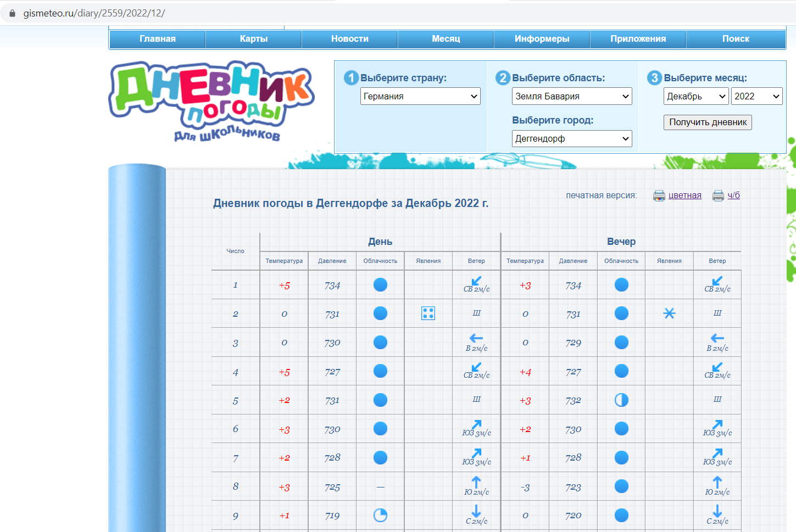Click snowflake icon in day 2 evening
Screen dimensions: 796x532
pyautogui.click(x=669, y=313)
